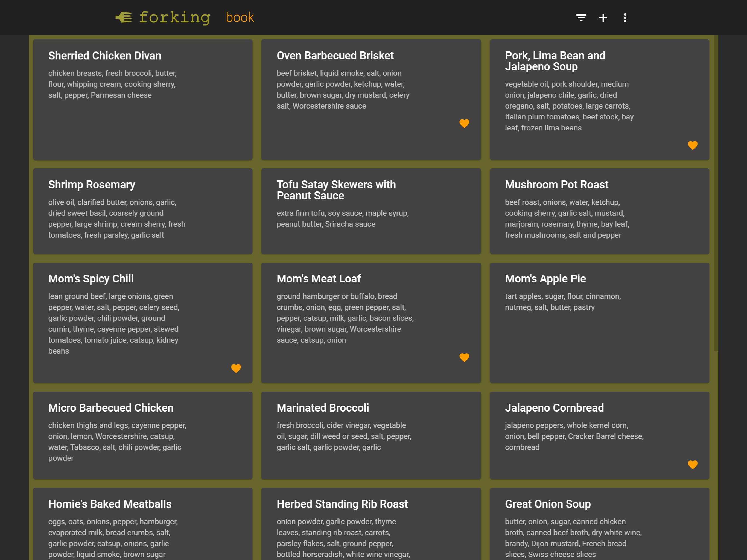Screen dimensions: 747x560
Task: Open Great Onion Soup recipe card
Action: (x=547, y=504)
